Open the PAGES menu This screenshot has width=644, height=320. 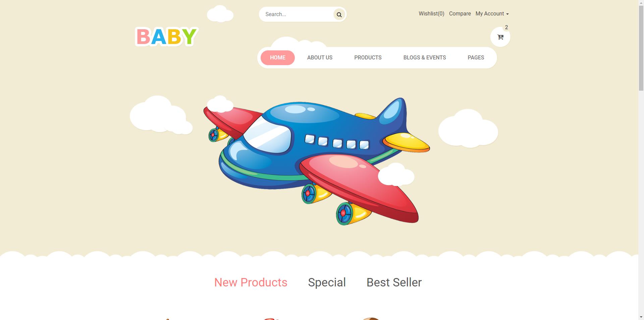476,57
